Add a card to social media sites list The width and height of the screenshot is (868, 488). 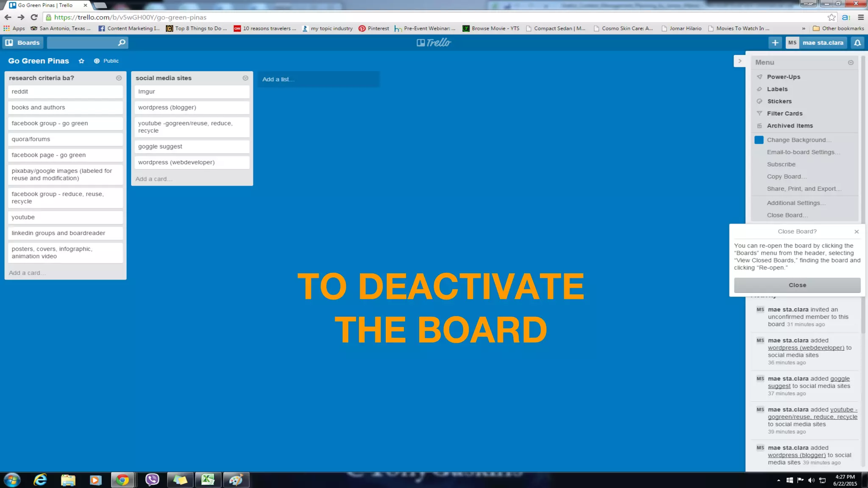[154, 179]
